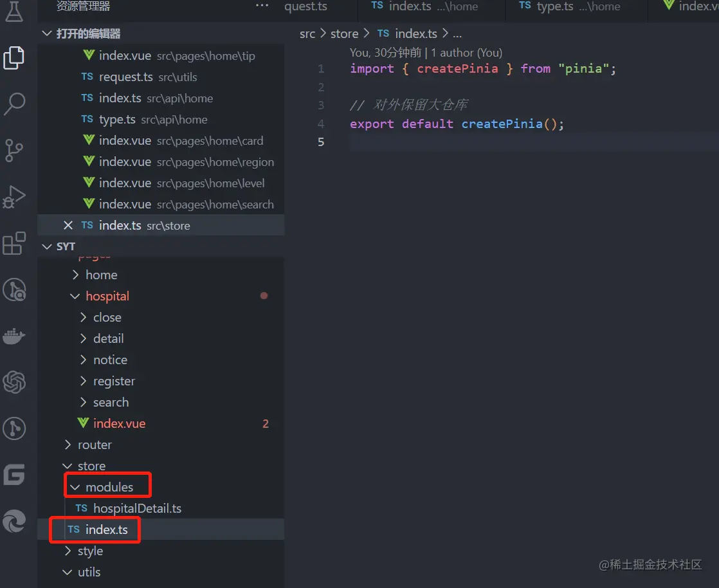Viewport: 719px width, 588px height.
Task: Click the breadcrumb ellipsis symbol segment
Action: point(457,34)
